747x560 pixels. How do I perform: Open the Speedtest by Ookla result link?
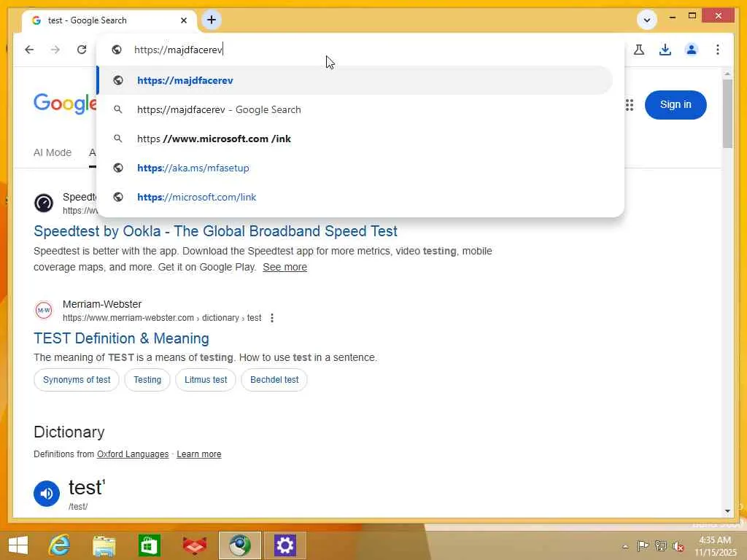[x=215, y=231]
